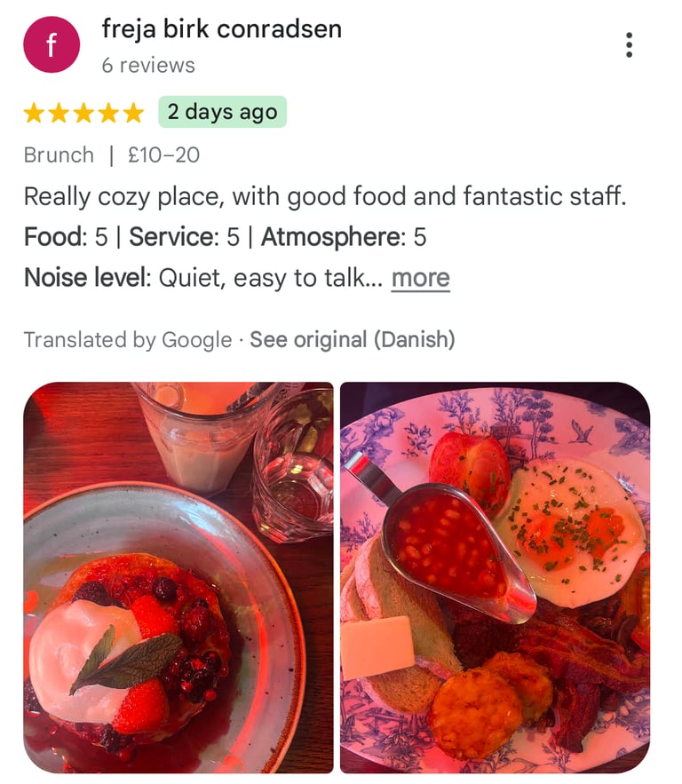Viewport: 682px width, 784px height.
Task: Click the '2 days ago' date badge
Action: click(223, 112)
